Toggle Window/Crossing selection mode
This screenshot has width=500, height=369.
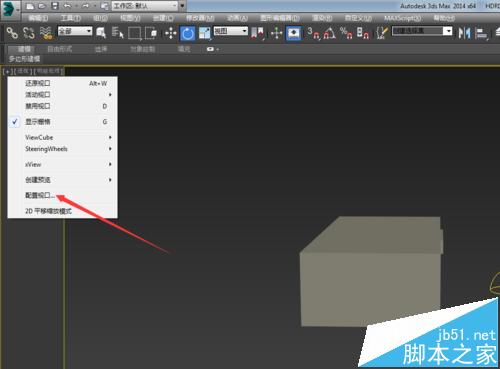[151, 33]
